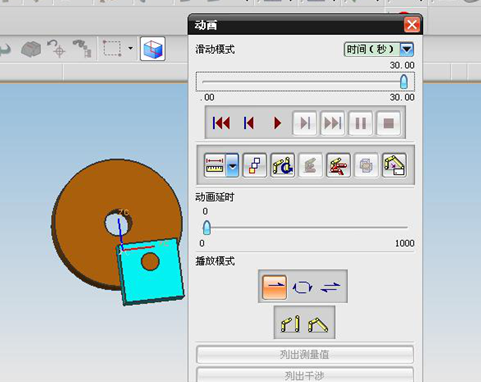Image resolution: width=481 pixels, height=382 pixels.
Task: Stop the animation
Action: click(388, 123)
